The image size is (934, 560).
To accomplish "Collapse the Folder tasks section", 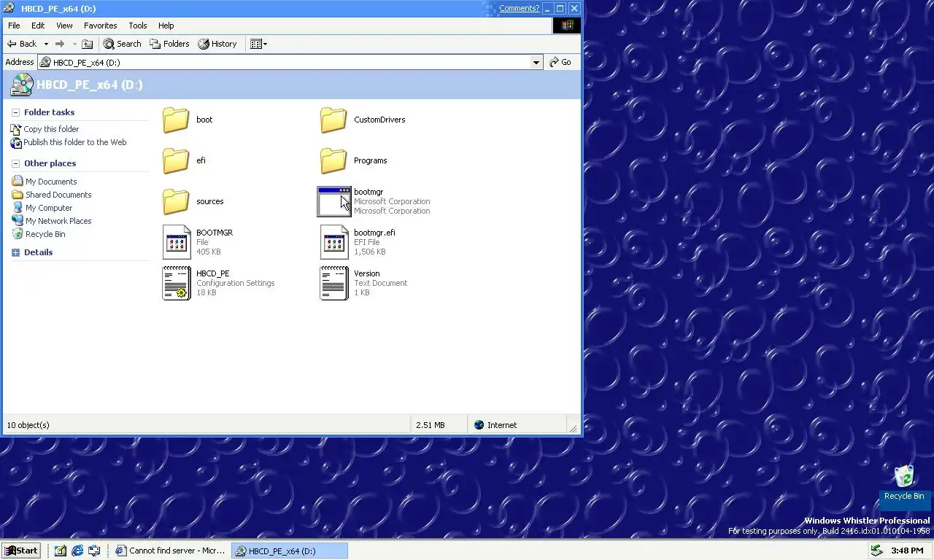I will (x=16, y=113).
